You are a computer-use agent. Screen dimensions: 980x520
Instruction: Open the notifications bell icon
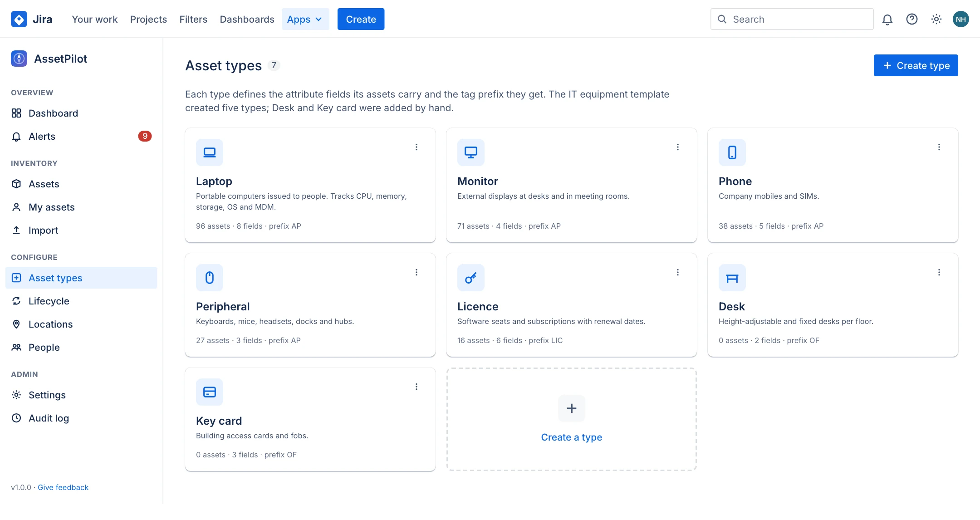[887, 19]
